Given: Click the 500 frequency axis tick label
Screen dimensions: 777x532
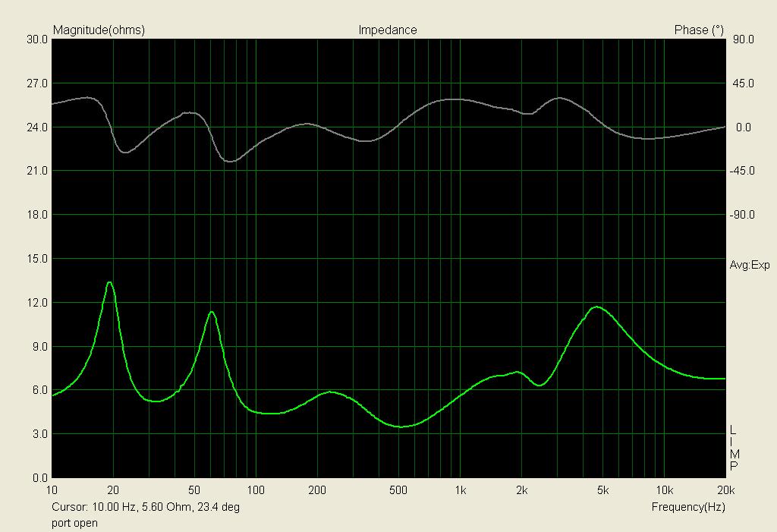Looking at the screenshot, I should (398, 490).
